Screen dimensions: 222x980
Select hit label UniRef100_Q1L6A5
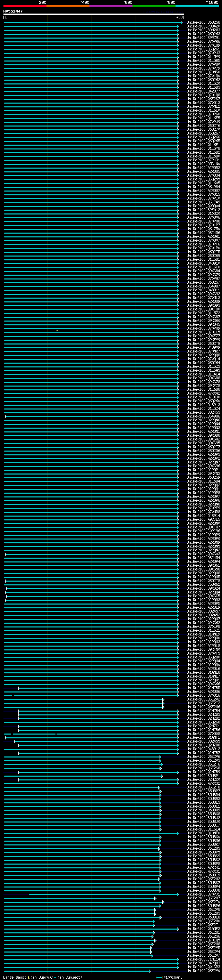coord(203,183)
